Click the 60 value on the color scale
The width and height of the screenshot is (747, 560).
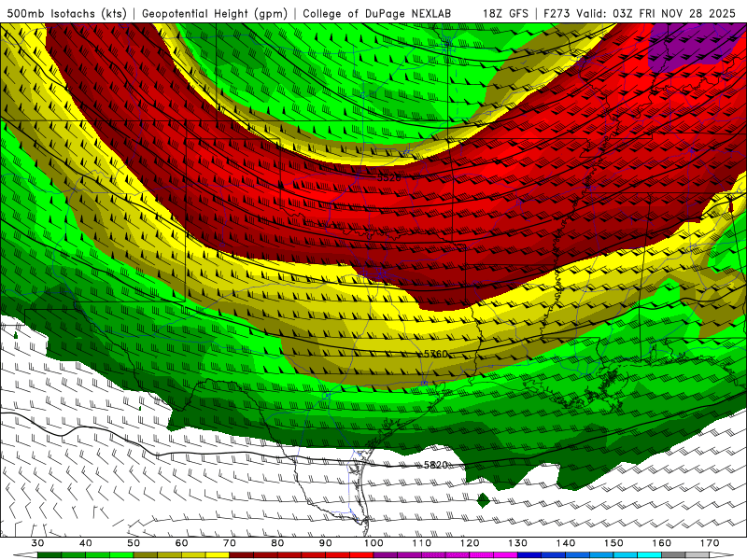(x=181, y=543)
